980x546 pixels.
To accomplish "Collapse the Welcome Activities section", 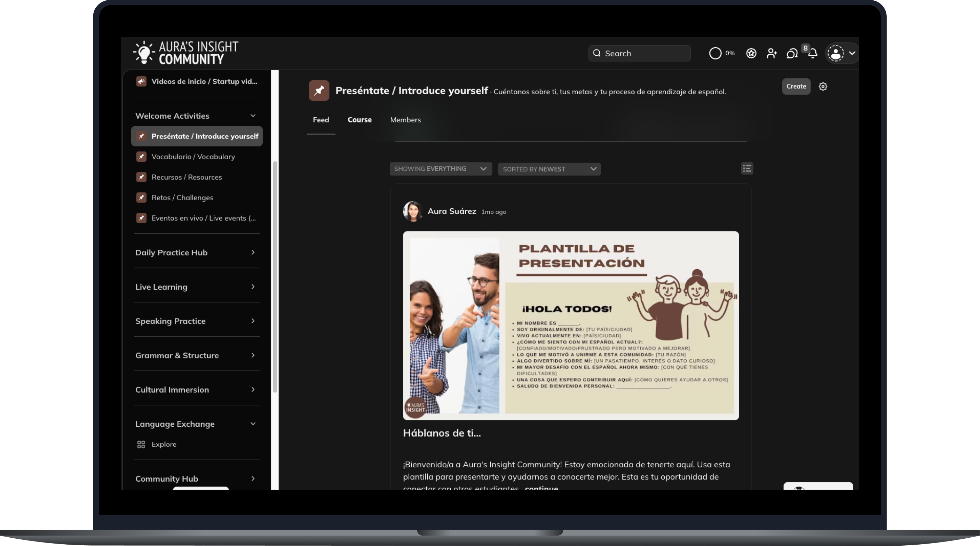I will [253, 115].
